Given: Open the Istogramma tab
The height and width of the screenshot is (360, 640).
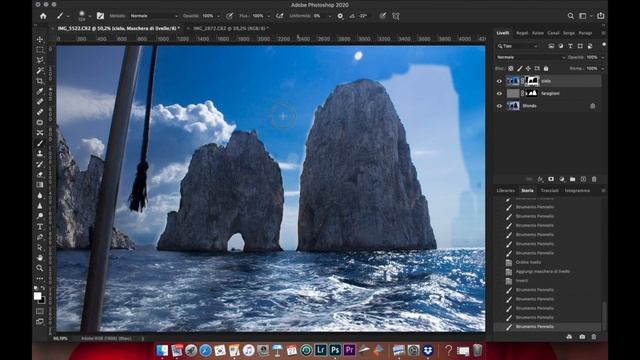Looking at the screenshot, I should 577,191.
